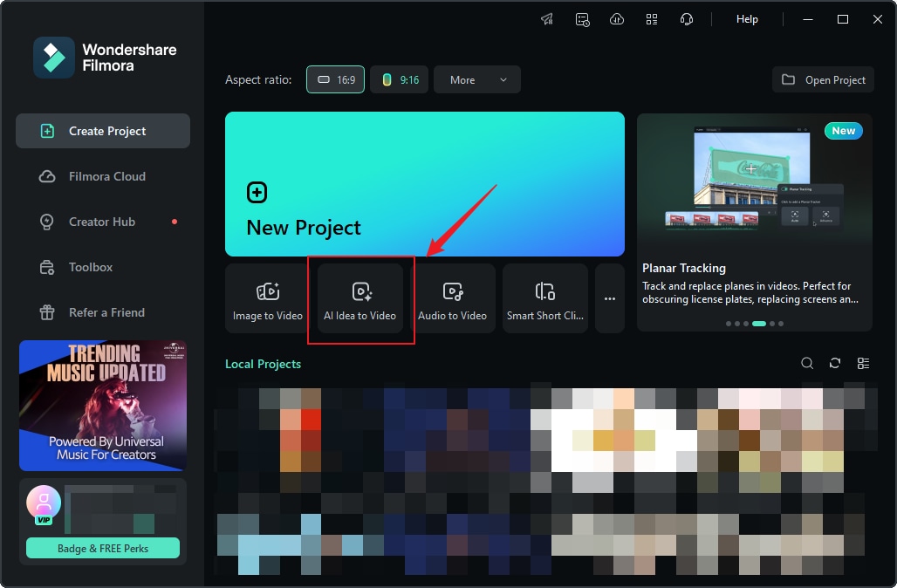Select the 9:16 aspect ratio
This screenshot has height=588, width=897.
pyautogui.click(x=400, y=79)
